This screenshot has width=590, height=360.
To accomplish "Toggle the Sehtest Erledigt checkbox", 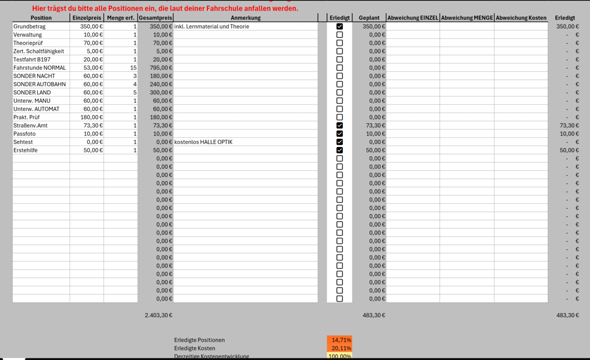I will (x=339, y=142).
